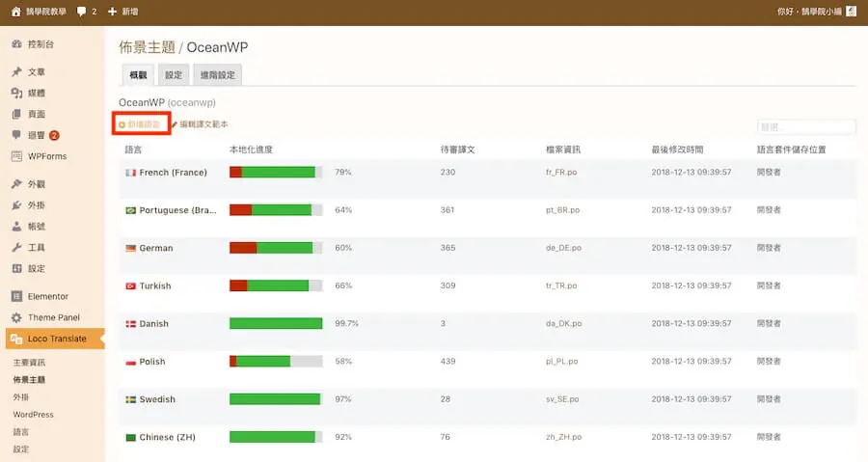
Task: Open 外掛 submenu under Loco Translate
Action: coord(21,397)
